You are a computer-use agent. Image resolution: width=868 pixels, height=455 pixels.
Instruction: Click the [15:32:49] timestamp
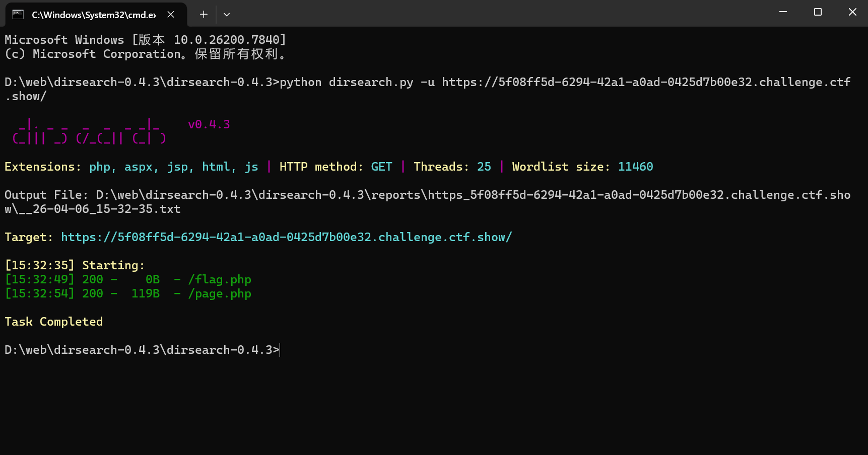39,279
